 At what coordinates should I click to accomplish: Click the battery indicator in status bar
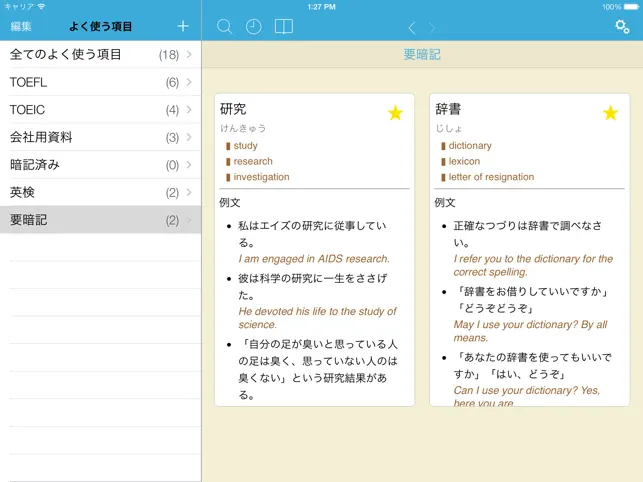coord(631,7)
